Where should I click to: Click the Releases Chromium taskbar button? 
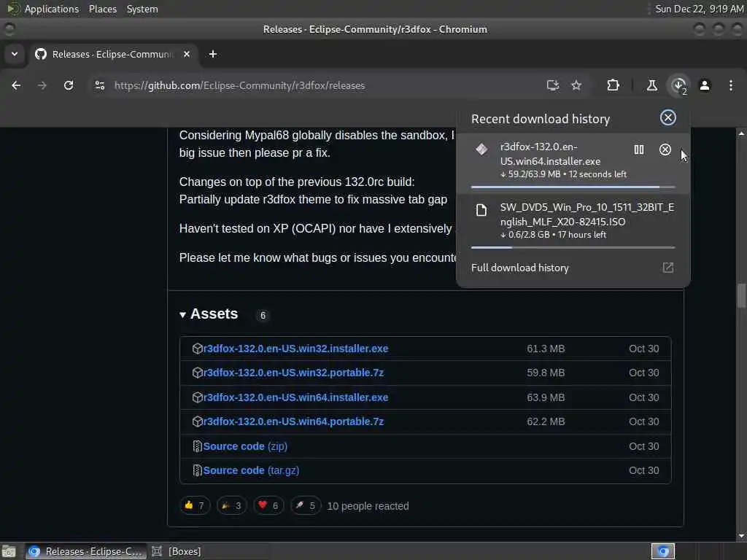point(86,551)
